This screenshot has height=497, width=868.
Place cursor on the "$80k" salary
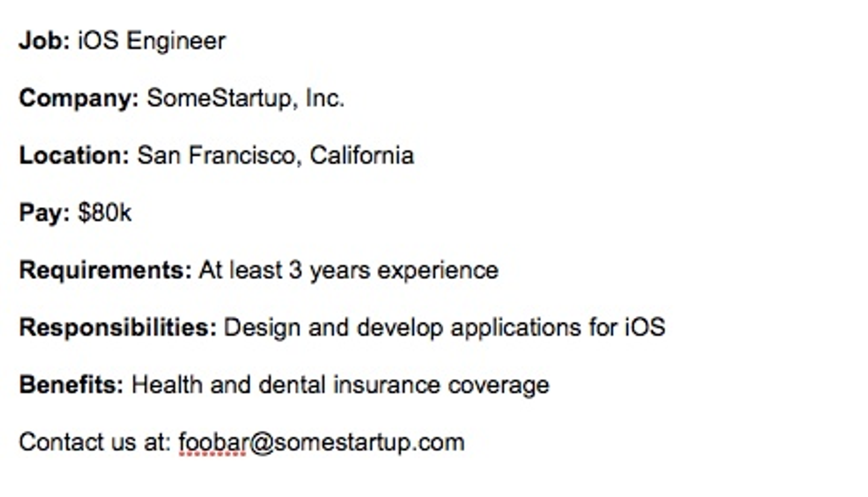tap(105, 213)
